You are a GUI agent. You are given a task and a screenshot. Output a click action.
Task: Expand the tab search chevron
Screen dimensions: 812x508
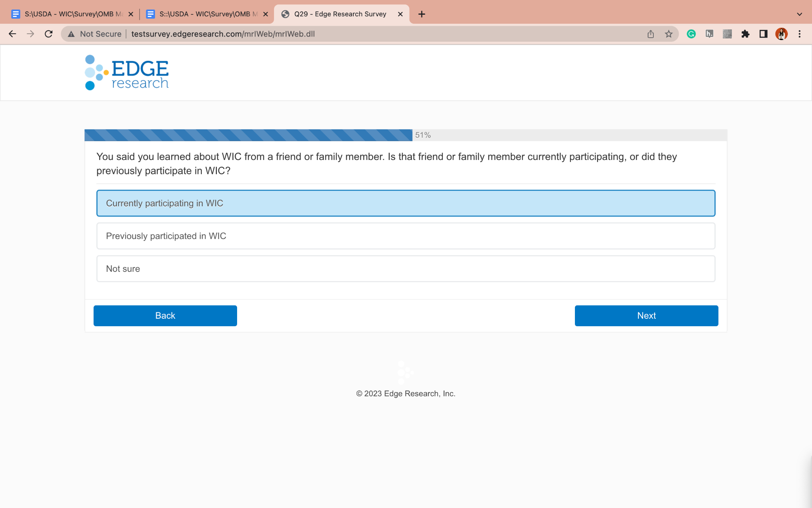(x=799, y=14)
